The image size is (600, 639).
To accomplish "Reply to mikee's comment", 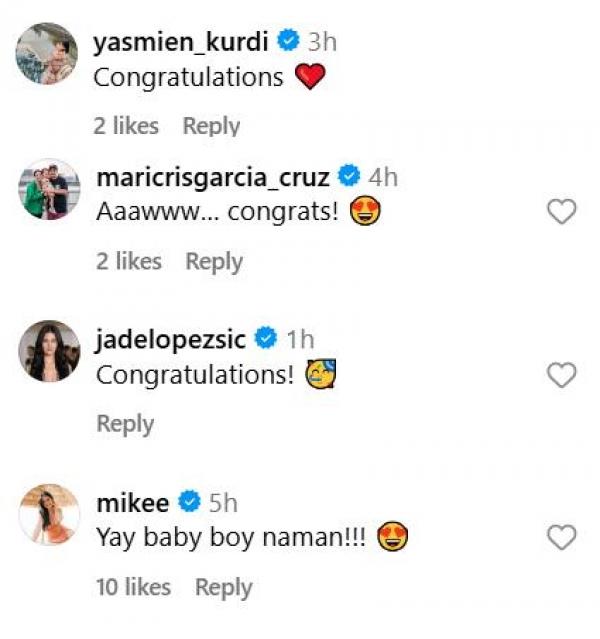I will click(224, 587).
